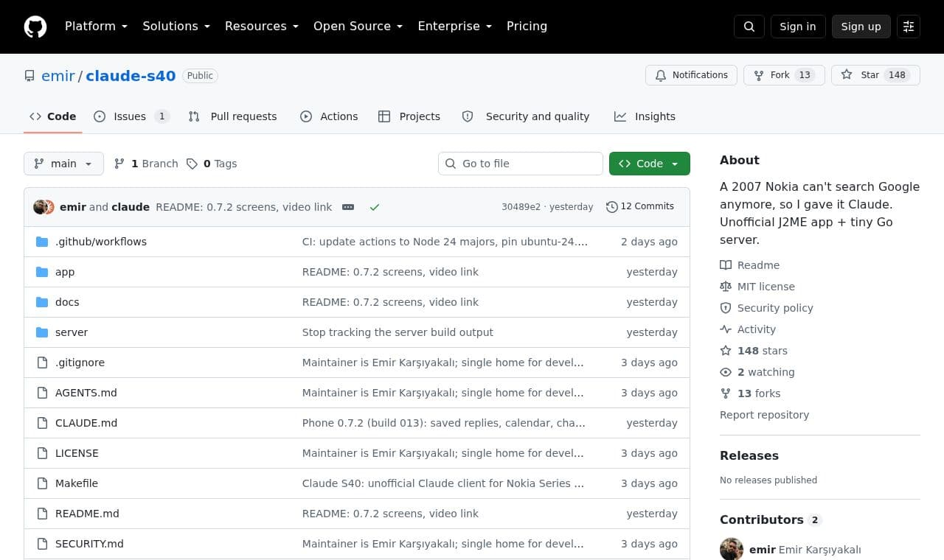Click the GitHub logo icon
The height and width of the screenshot is (560, 944).
point(35,27)
